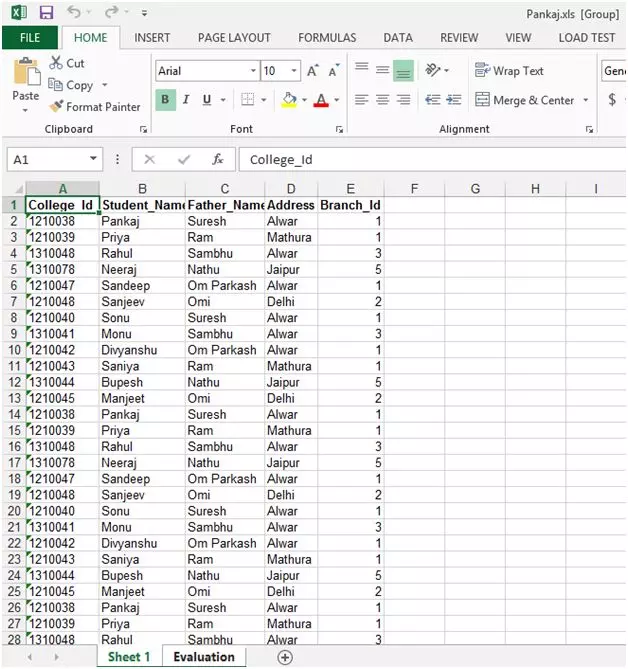The image size is (628, 669).
Task: Click Decrease Font Size icon
Action: point(334,71)
